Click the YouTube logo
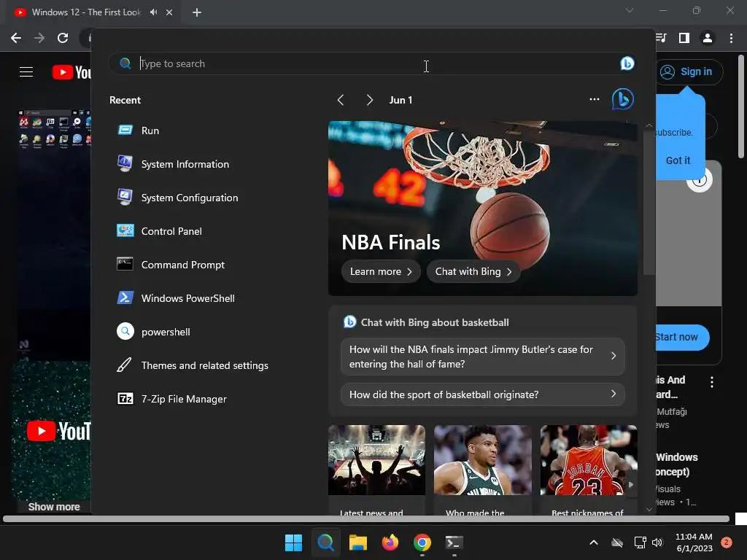747x560 pixels. [x=71, y=72]
